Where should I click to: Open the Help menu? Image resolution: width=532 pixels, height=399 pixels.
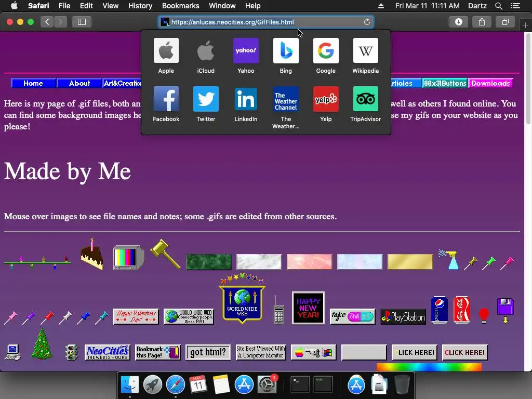tap(253, 6)
